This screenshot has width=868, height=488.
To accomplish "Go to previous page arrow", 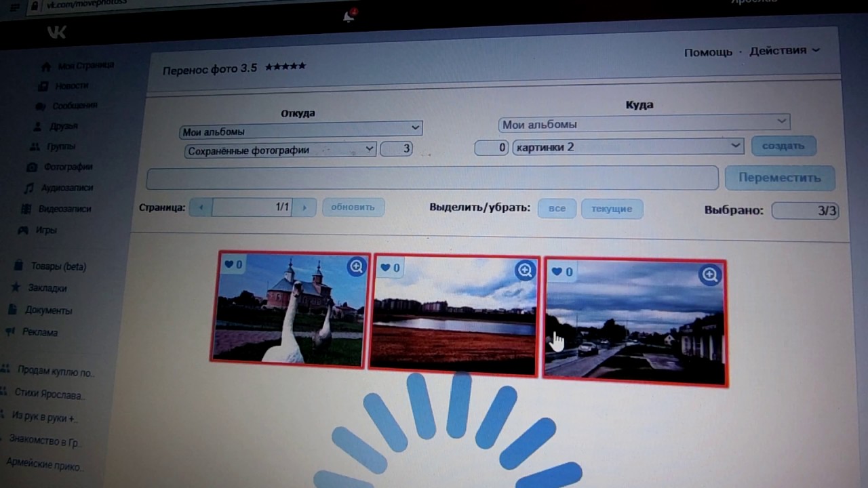I will (x=201, y=207).
